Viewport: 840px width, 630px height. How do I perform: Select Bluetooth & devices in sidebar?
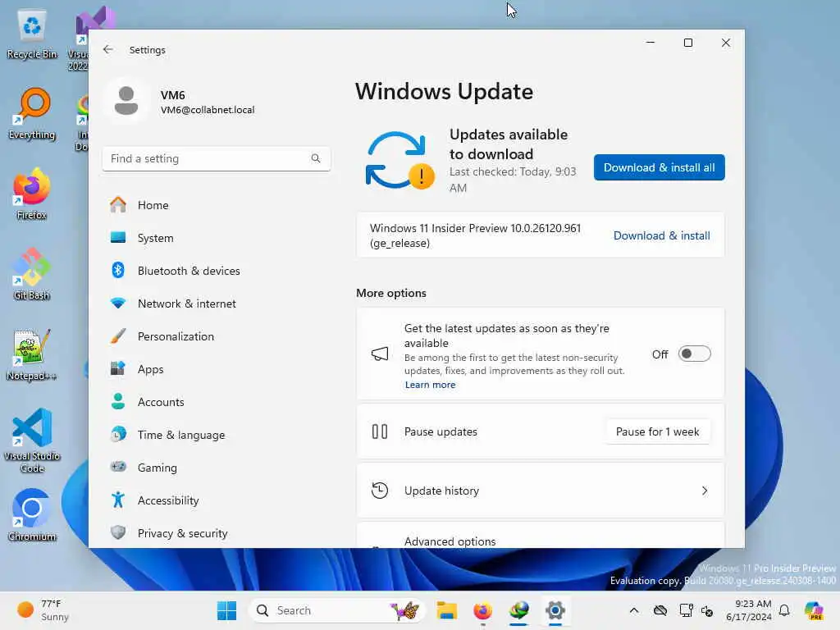tap(216, 271)
